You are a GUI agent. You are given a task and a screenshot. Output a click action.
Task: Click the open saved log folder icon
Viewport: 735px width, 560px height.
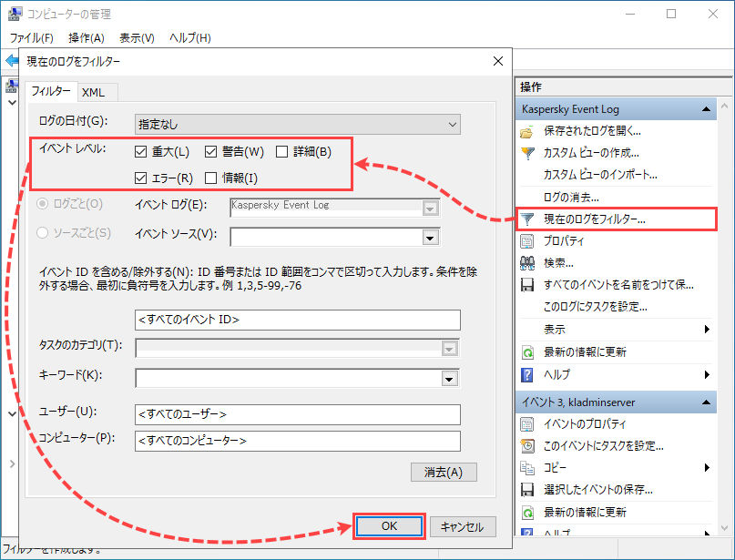(x=526, y=132)
